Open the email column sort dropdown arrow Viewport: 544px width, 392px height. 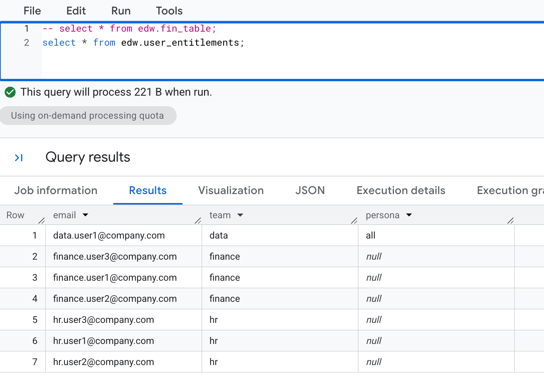86,215
